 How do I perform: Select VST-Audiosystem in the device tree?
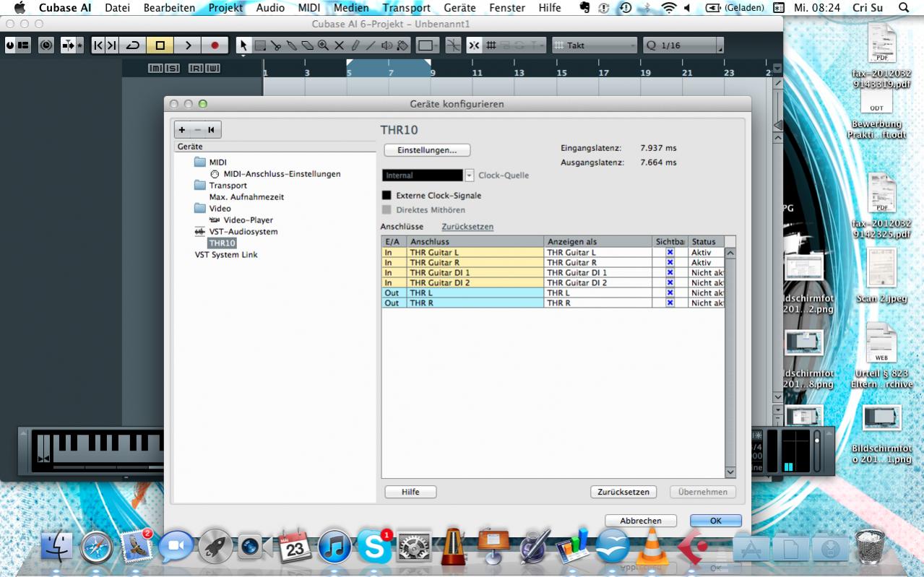(243, 232)
